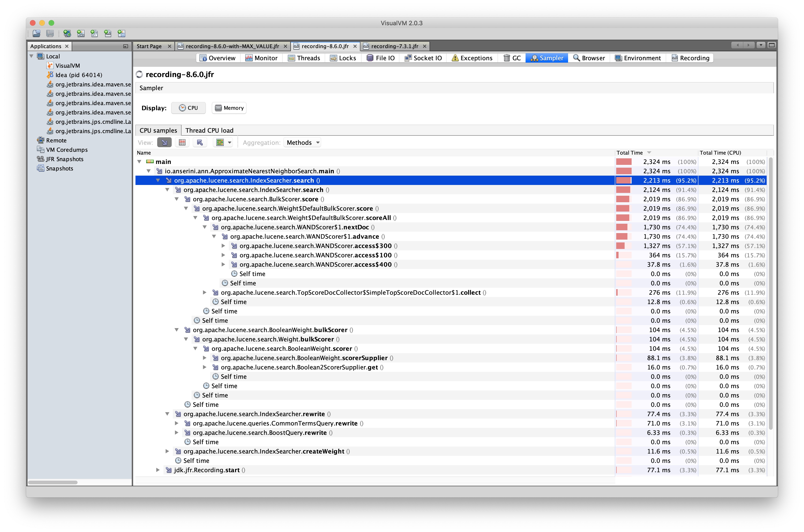Click the Save snapshot toolbar icon
This screenshot has width=804, height=532.
50,33
